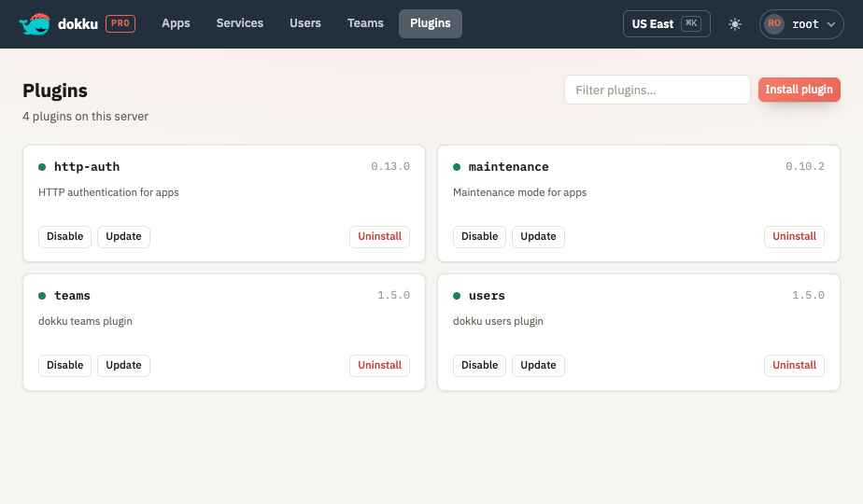Screen dimensions: 863x504
Task: Disable the users plugin
Action: (x=479, y=365)
